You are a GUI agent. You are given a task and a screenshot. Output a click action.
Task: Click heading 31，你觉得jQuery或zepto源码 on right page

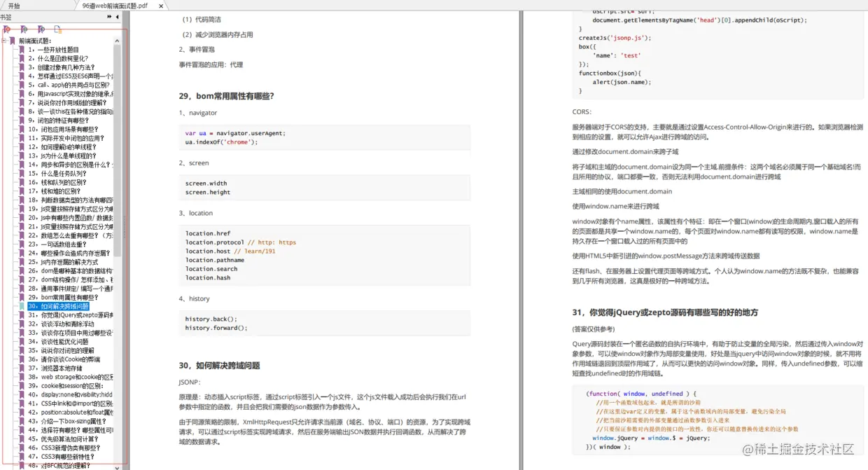pyautogui.click(x=665, y=312)
